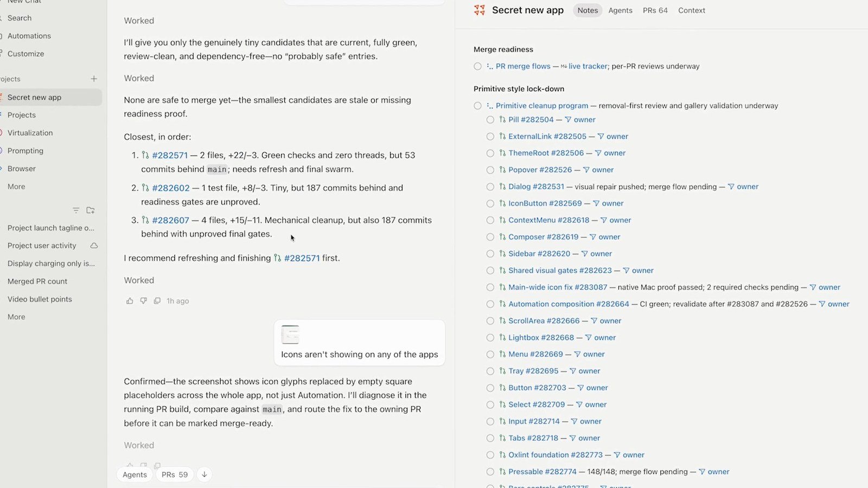The height and width of the screenshot is (488, 868).
Task: Click the owner filter icon for Pill #282504
Action: [568, 120]
